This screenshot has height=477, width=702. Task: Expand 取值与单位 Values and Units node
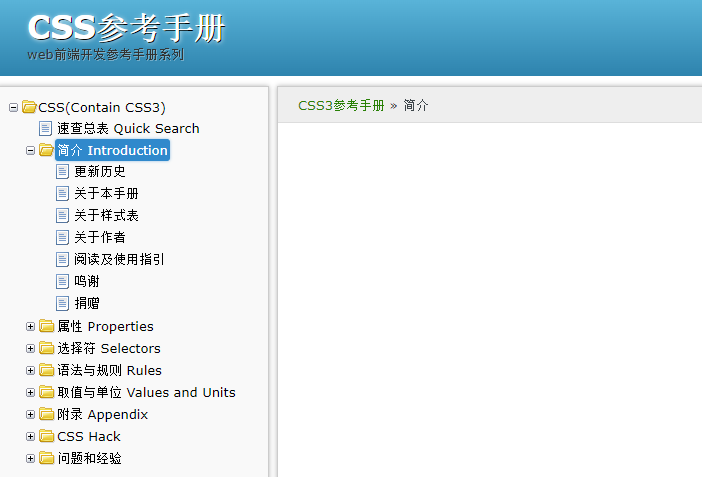tap(30, 393)
